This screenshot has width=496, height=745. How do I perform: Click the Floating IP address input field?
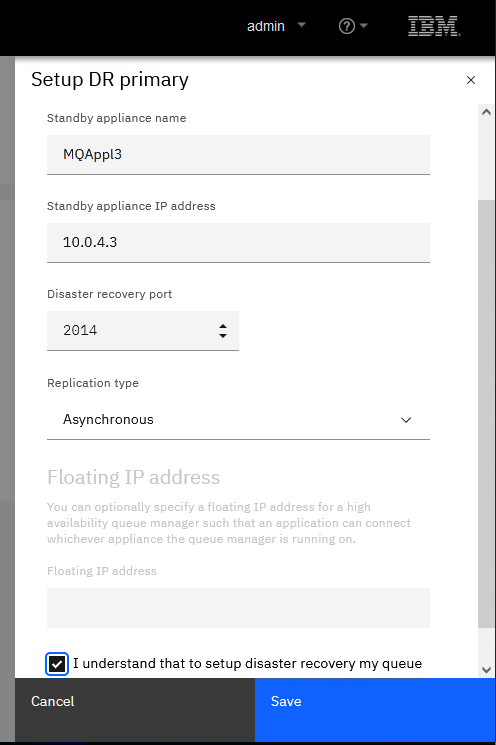238,608
